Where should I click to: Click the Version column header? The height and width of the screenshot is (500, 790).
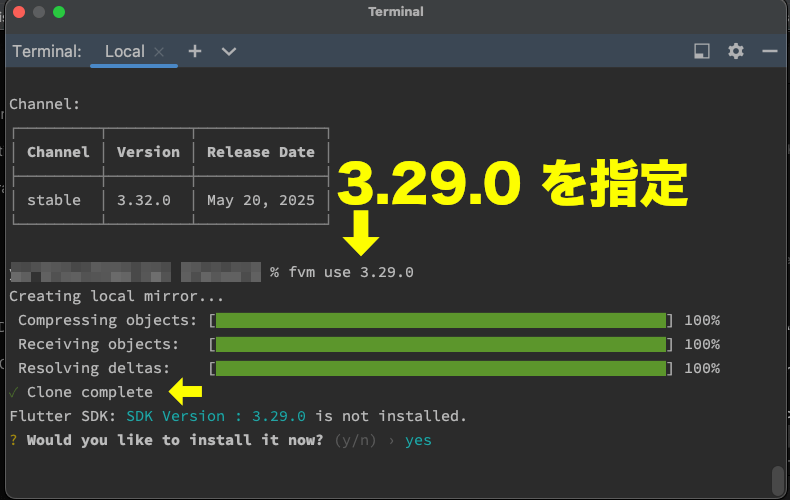[148, 152]
